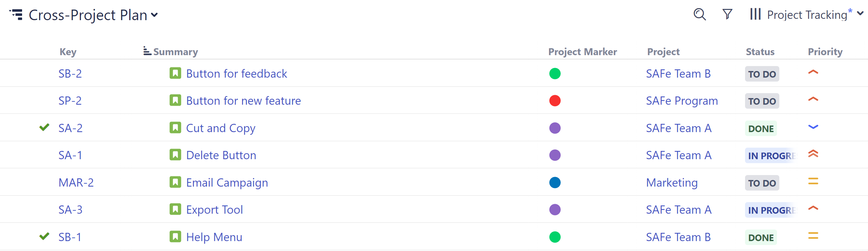
Task: Open the Cross-Project Plan dropdown
Action: [x=154, y=15]
